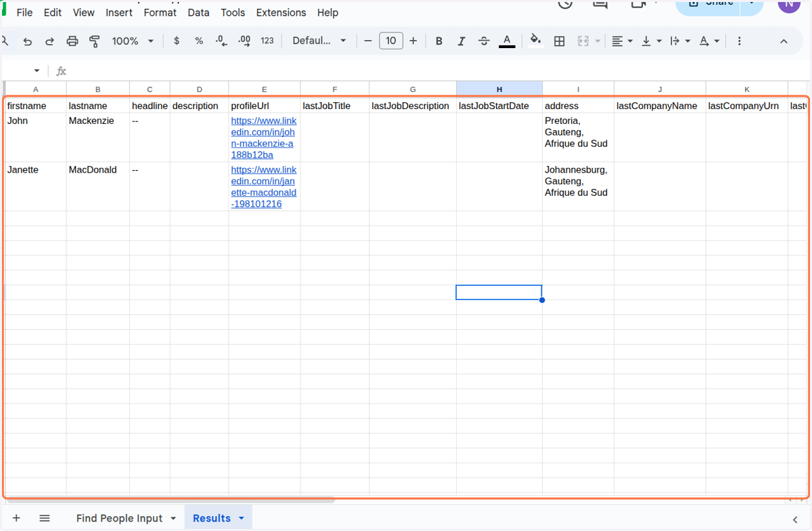Click the cell containing 'Mackenzie'

click(98, 137)
